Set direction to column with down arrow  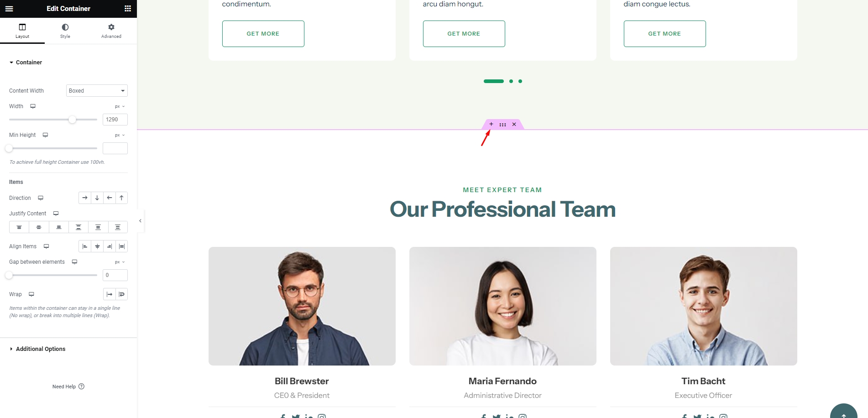tap(97, 198)
